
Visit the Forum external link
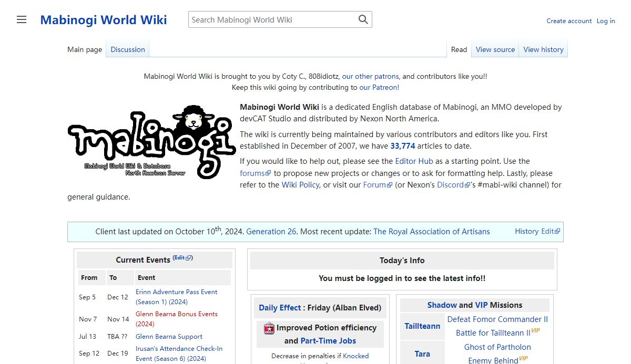[x=378, y=185]
